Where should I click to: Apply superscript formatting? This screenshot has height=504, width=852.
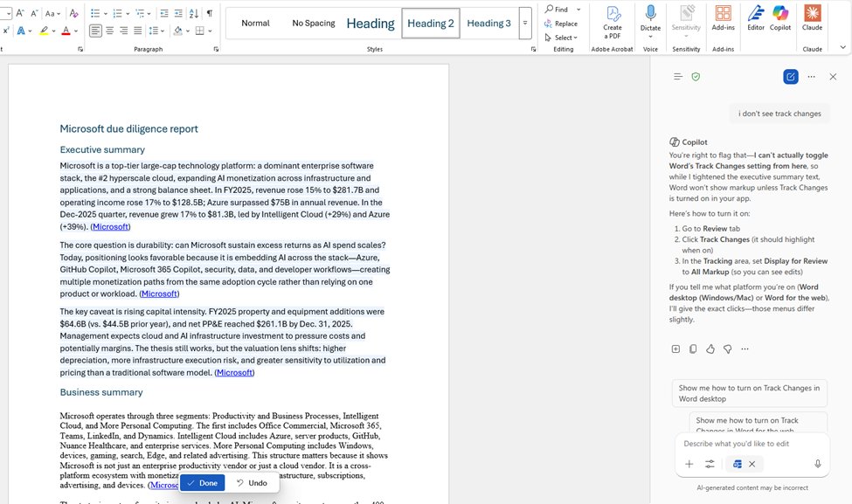5,31
